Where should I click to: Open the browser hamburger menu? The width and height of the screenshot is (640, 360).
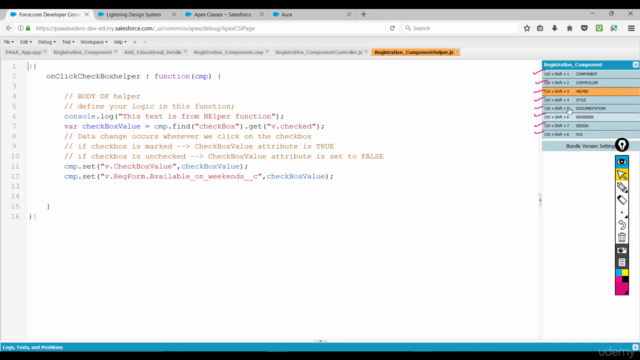pos(631,28)
